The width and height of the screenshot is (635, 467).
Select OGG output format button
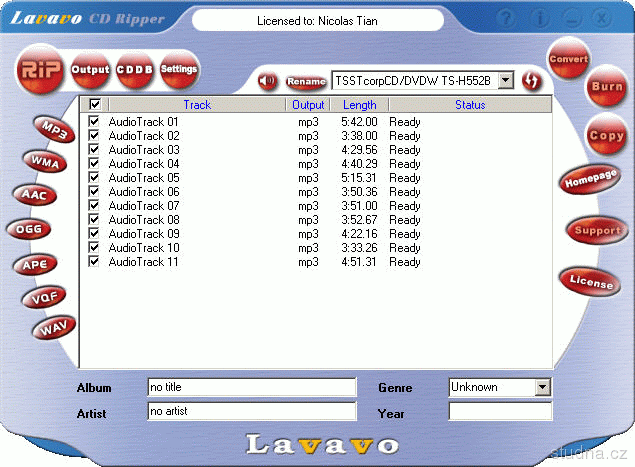pos(29,229)
